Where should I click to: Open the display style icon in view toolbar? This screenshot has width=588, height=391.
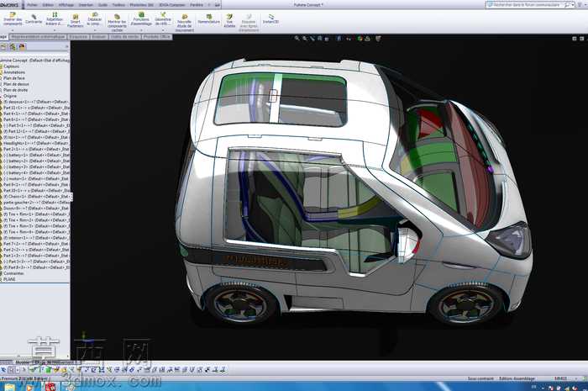[x=339, y=39]
